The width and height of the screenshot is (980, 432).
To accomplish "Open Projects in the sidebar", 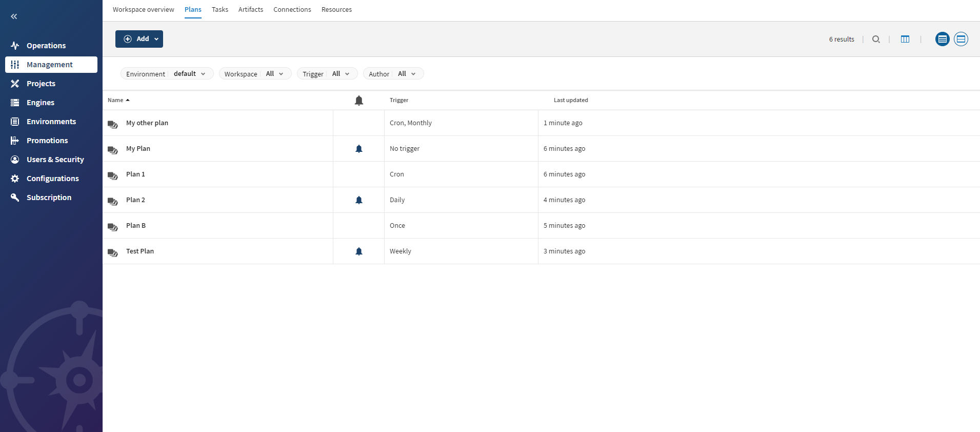I will pos(51,84).
